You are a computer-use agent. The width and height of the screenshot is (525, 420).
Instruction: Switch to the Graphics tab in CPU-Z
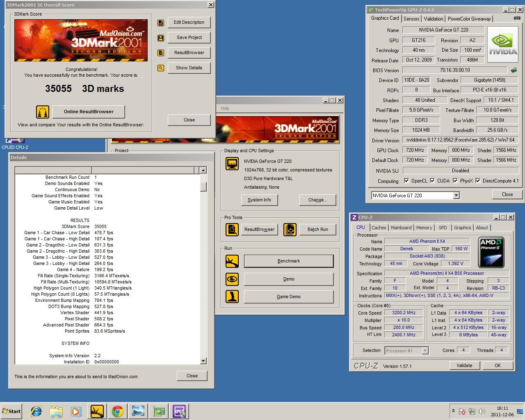[463, 228]
